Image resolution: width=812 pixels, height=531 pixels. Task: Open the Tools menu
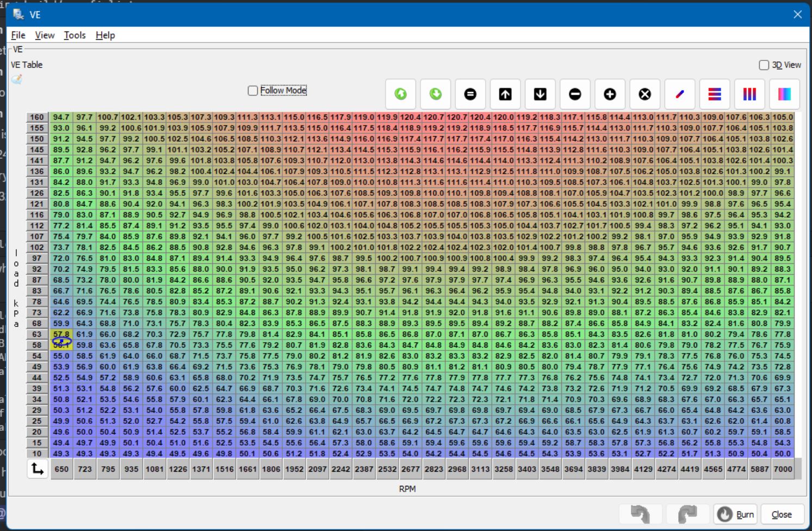point(75,35)
